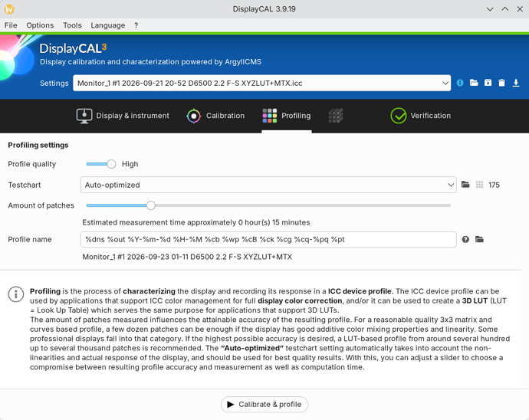Expand the Testchart Auto-optimized dropdown
This screenshot has width=529, height=420.
[268, 185]
